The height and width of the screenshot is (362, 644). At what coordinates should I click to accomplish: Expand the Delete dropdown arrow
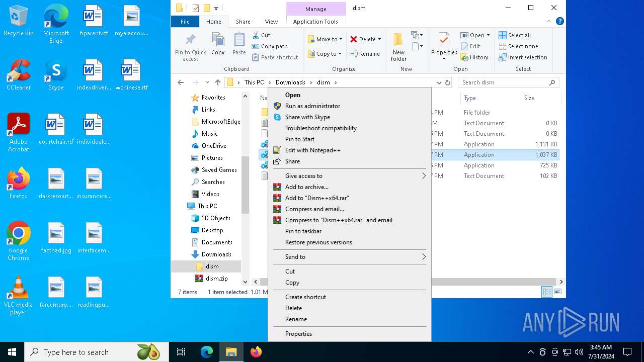coord(379,39)
